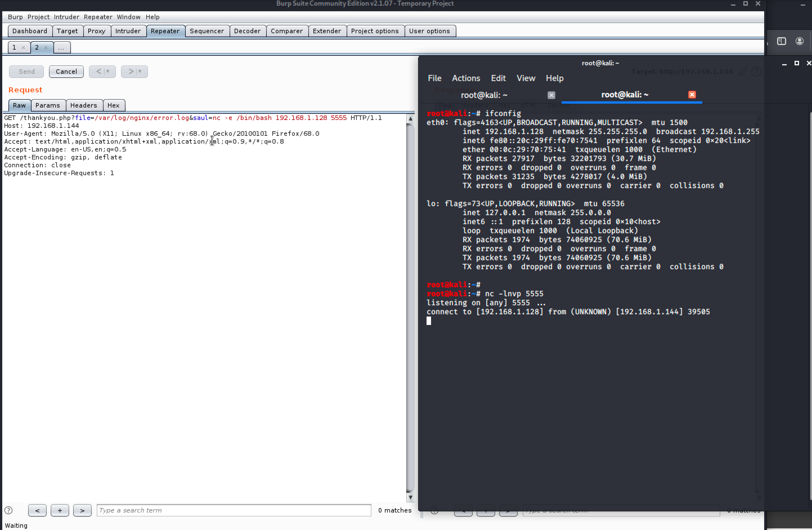Go to next search match button

click(82, 510)
